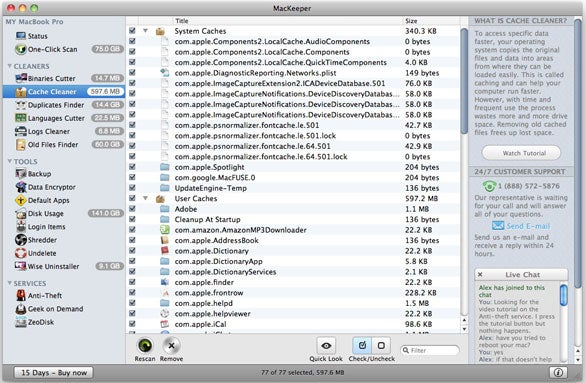Collapse the System Caches group
The height and width of the screenshot is (383, 586).
(145, 31)
